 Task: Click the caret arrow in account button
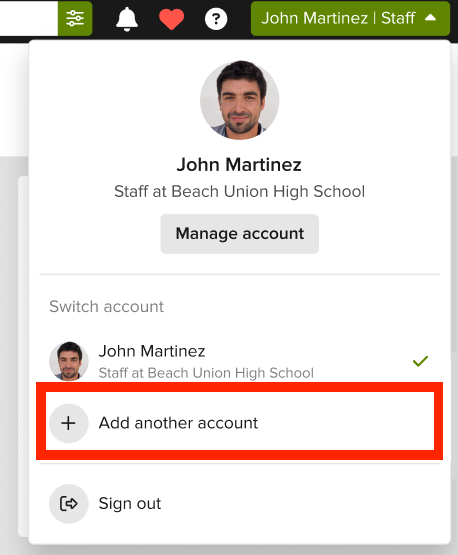430,17
